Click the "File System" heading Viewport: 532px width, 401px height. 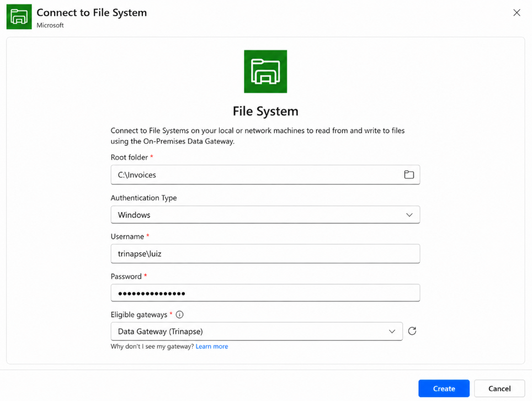265,112
